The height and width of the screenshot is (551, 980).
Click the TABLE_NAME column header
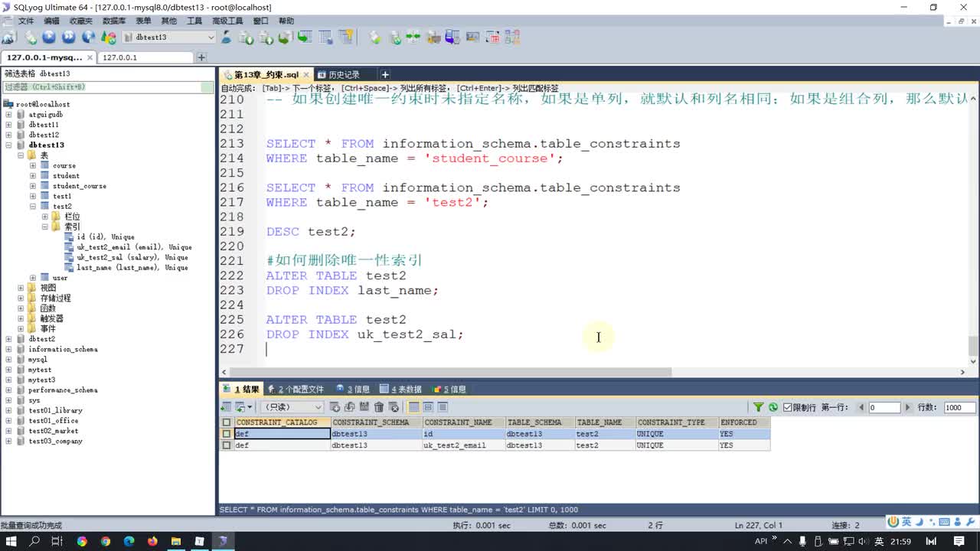tap(605, 422)
